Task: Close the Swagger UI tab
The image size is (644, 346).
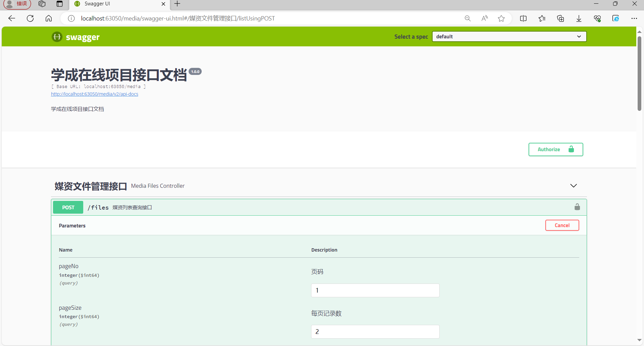Action: pos(163,4)
